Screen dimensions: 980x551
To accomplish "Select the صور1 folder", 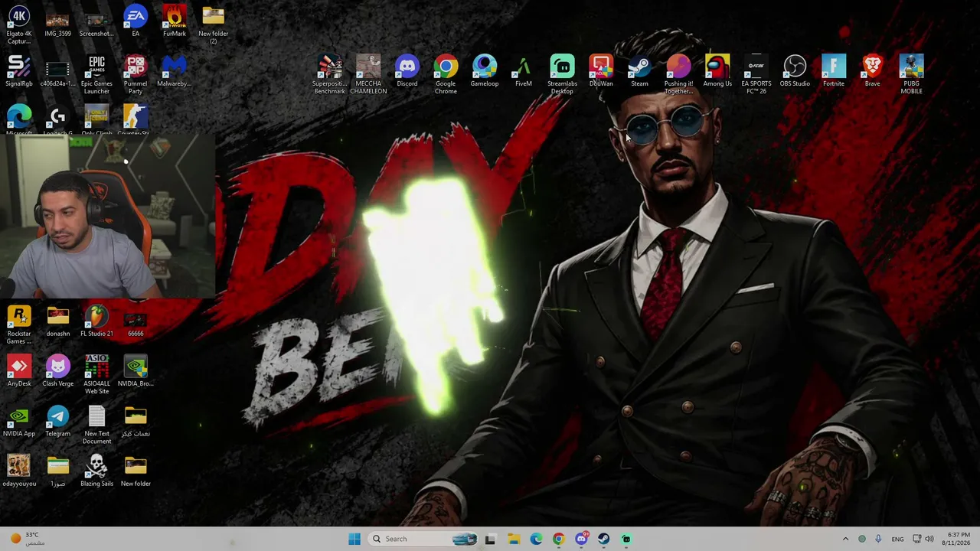I will pyautogui.click(x=58, y=471).
